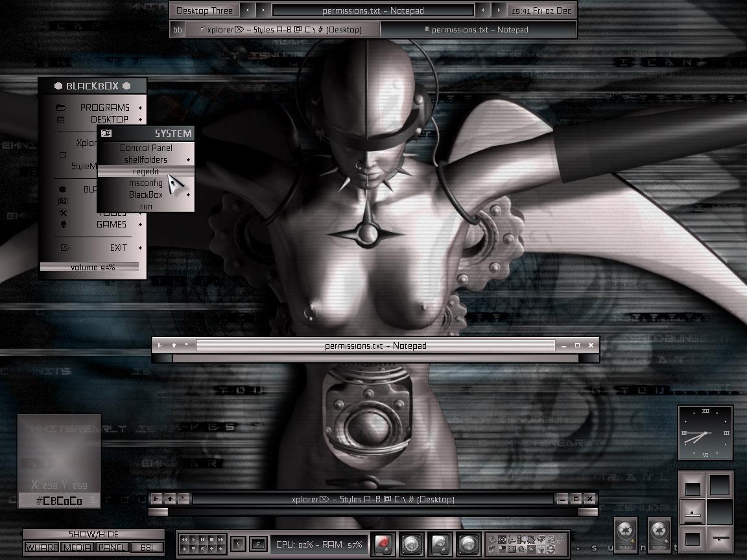747x560 pixels.
Task: Switch to next workspace arrow
Action: tap(263, 10)
